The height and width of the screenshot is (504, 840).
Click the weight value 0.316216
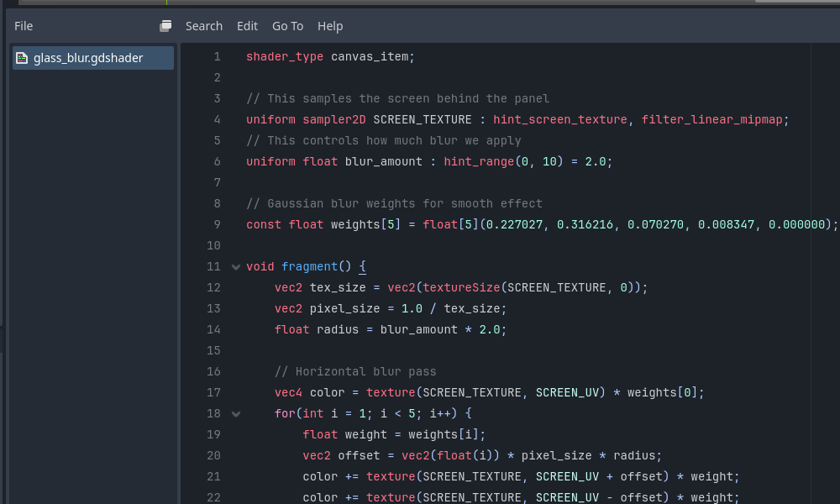(x=585, y=225)
